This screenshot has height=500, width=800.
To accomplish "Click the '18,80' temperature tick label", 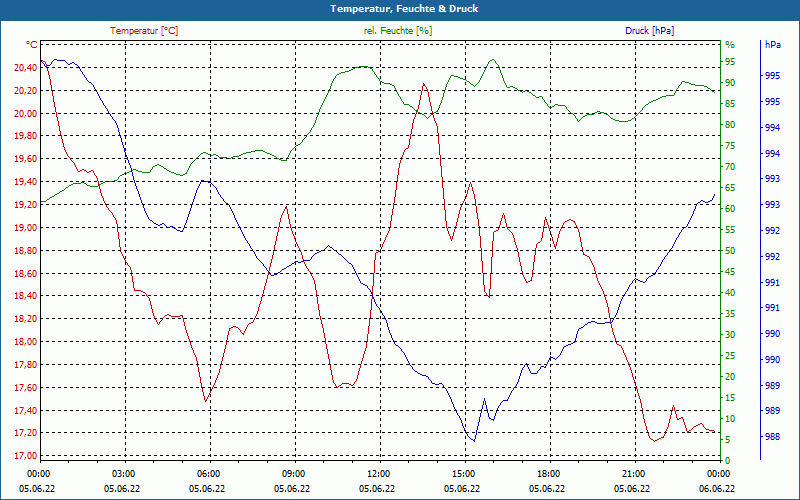I will click(x=27, y=251).
